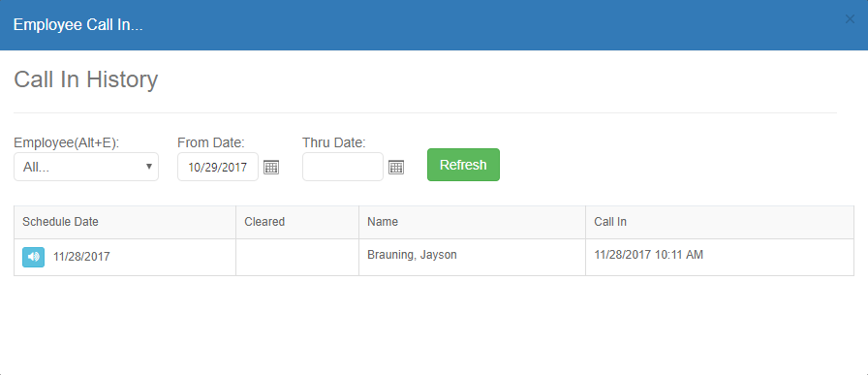
Task: Open the Thru Date calendar picker
Action: point(396,167)
